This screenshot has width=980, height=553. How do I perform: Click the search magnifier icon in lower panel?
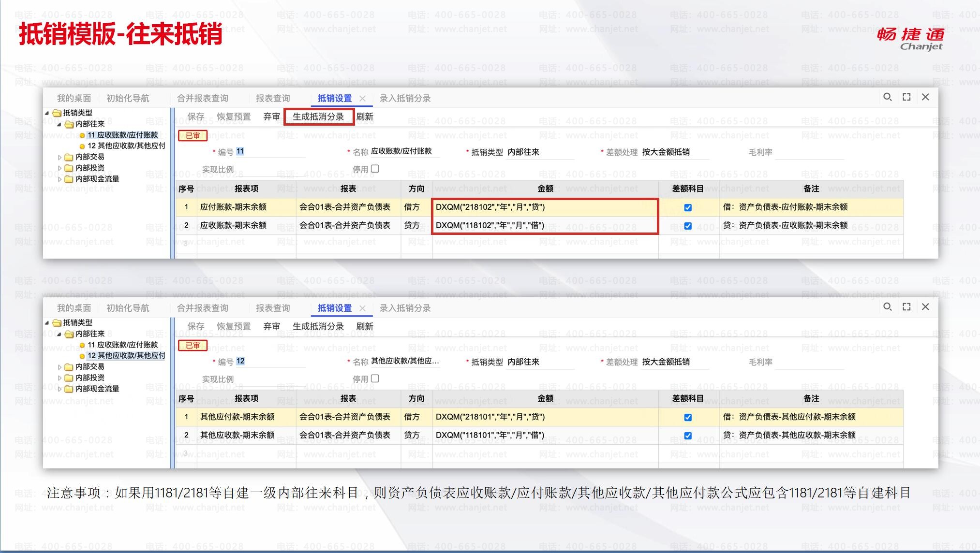coord(887,307)
